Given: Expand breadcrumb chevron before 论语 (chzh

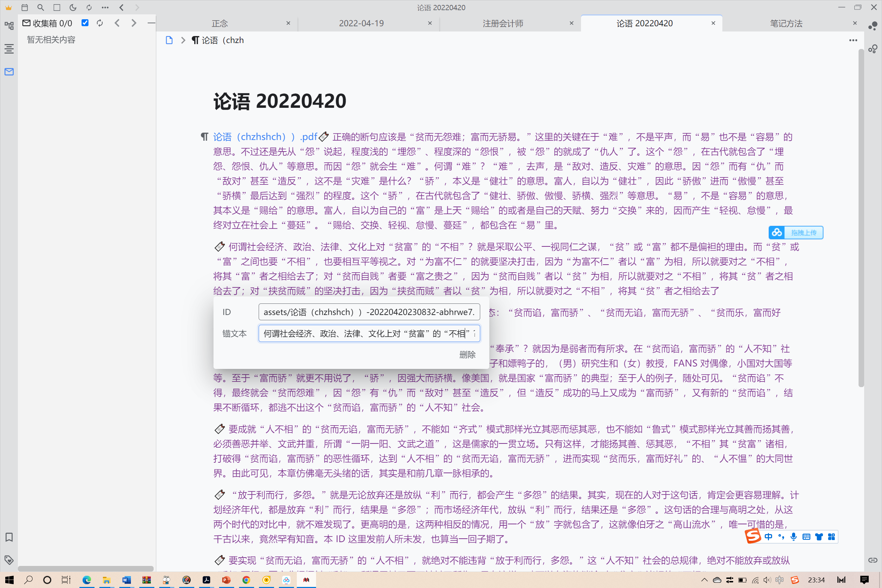Looking at the screenshot, I should pos(183,40).
